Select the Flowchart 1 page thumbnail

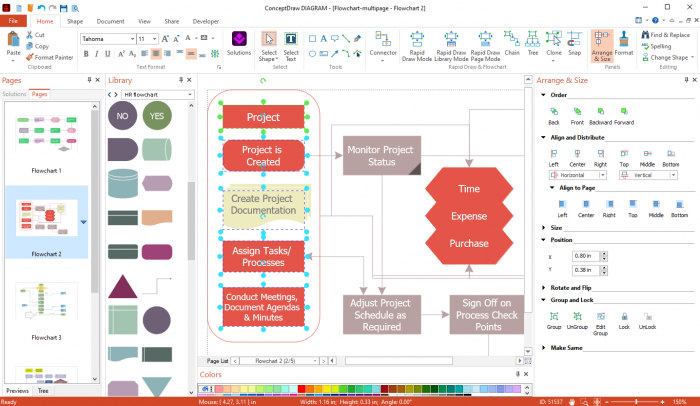coord(46,142)
